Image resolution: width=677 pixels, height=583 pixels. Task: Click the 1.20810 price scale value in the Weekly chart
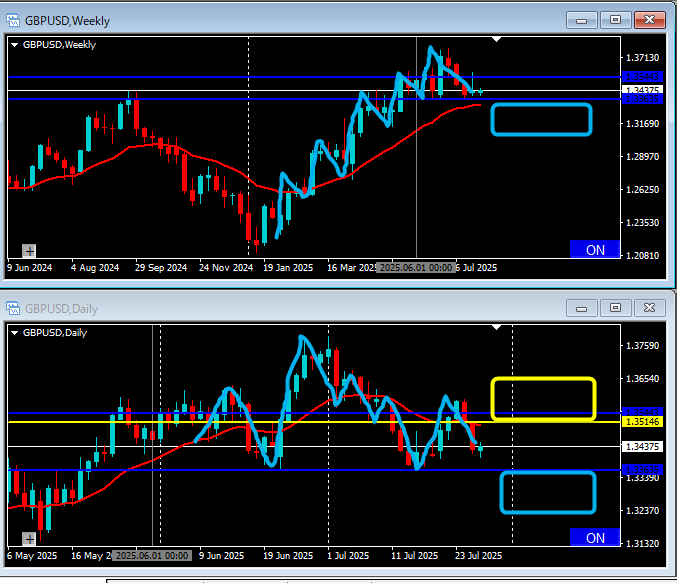[642, 256]
